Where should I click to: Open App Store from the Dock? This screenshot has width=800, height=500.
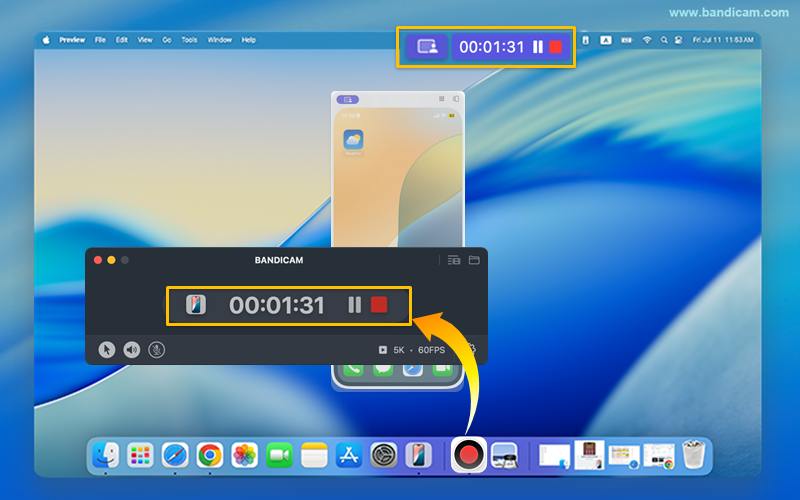click(x=348, y=455)
